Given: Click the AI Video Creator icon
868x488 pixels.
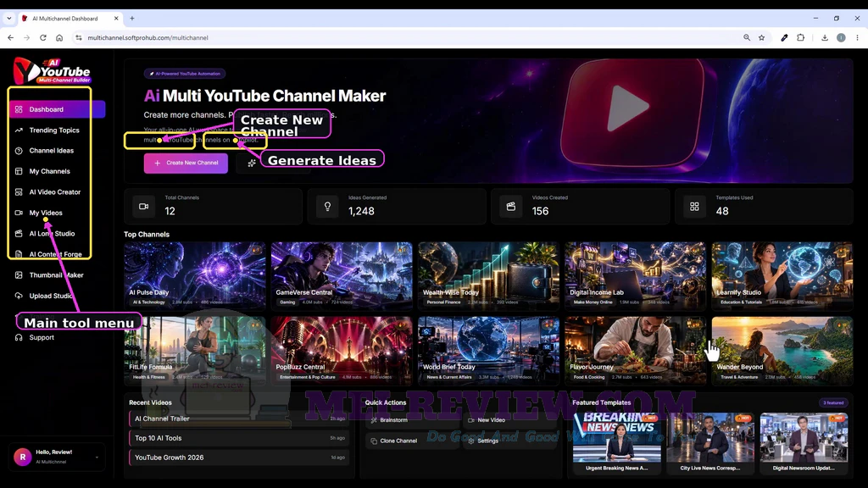Looking at the screenshot, I should point(19,192).
